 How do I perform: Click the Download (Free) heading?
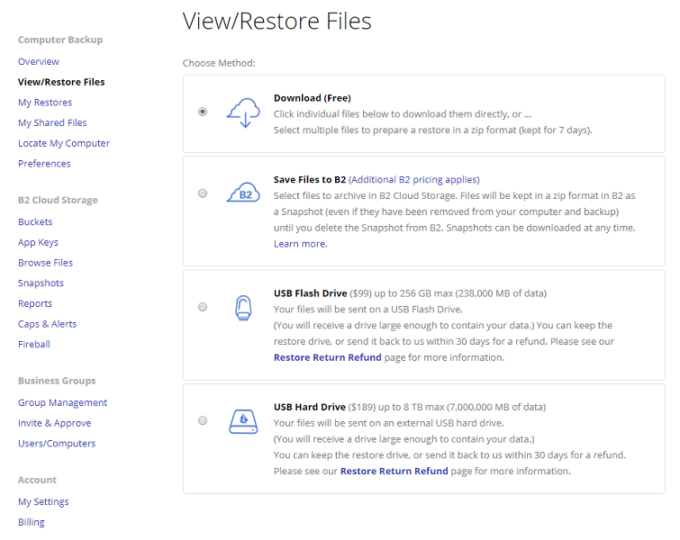pyautogui.click(x=312, y=98)
